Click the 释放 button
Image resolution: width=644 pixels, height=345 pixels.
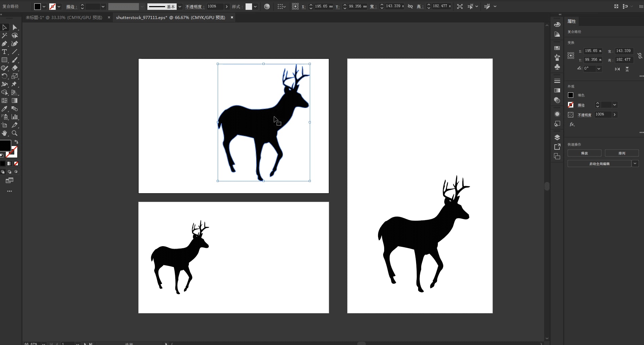584,153
